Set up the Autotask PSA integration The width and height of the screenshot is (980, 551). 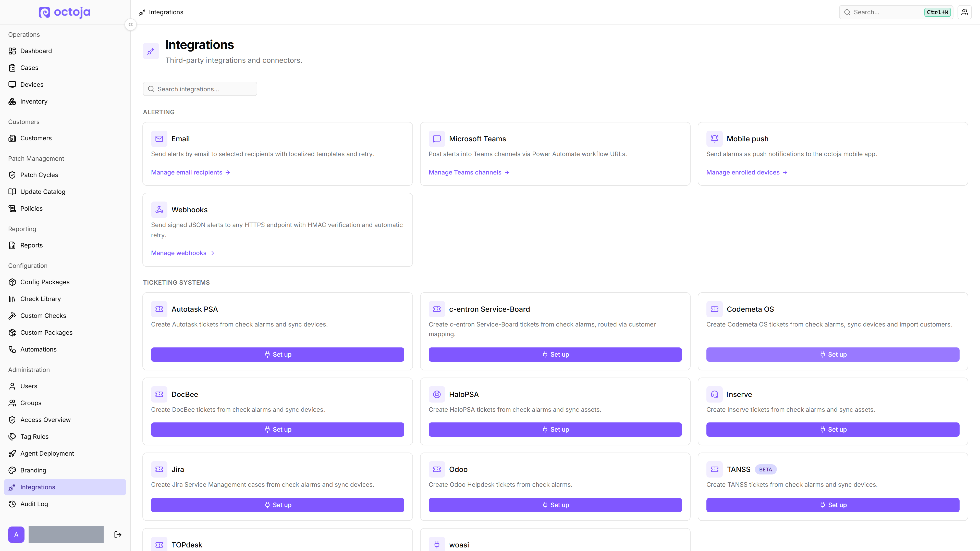pos(278,354)
